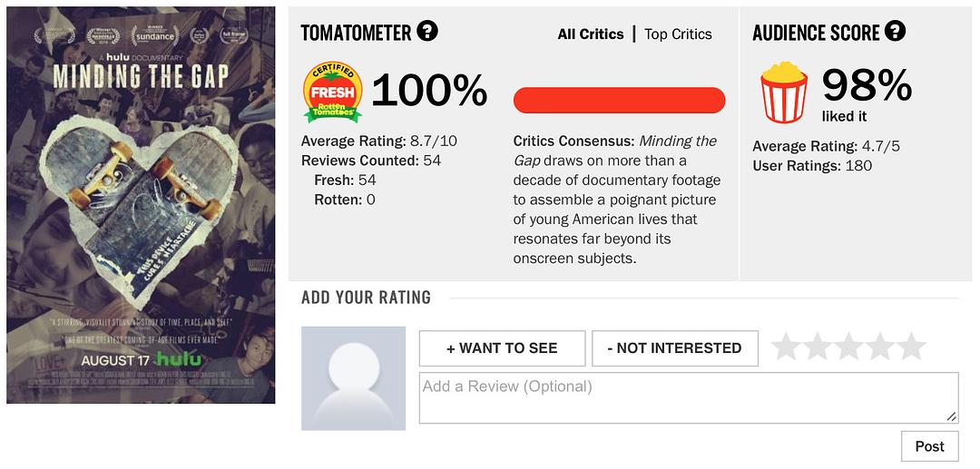The height and width of the screenshot is (469, 980).
Task: Switch to the Top Critics tab
Action: 678,34
